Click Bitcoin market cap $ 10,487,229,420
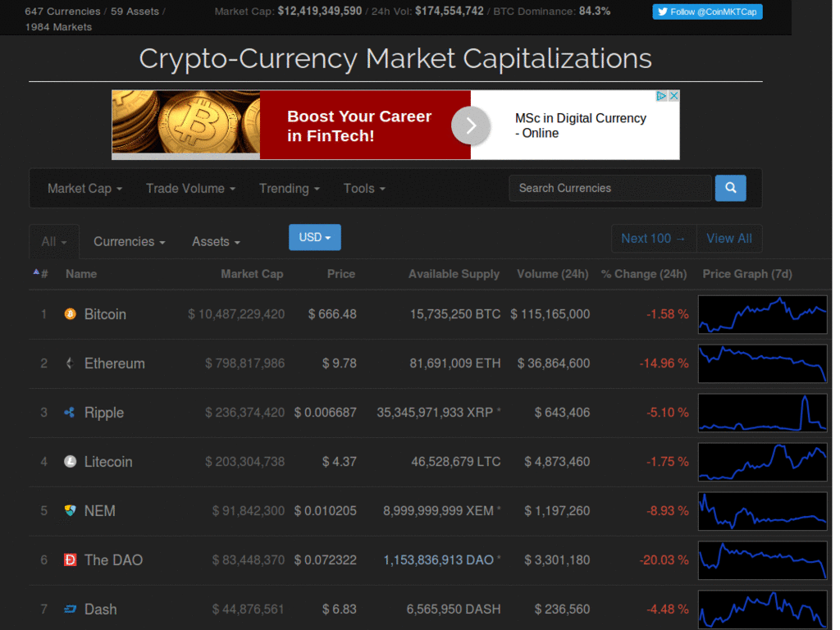This screenshot has height=630, width=840. click(x=236, y=314)
